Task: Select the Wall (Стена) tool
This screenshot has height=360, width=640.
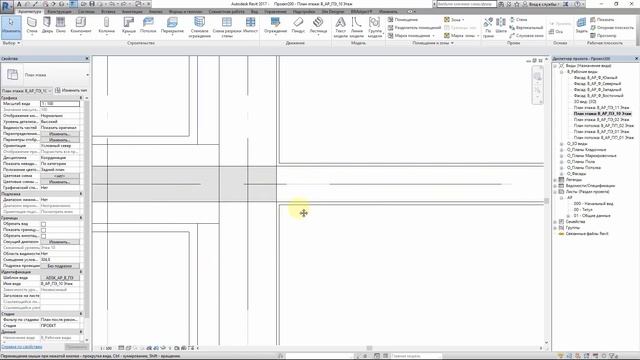Action: (x=32, y=26)
